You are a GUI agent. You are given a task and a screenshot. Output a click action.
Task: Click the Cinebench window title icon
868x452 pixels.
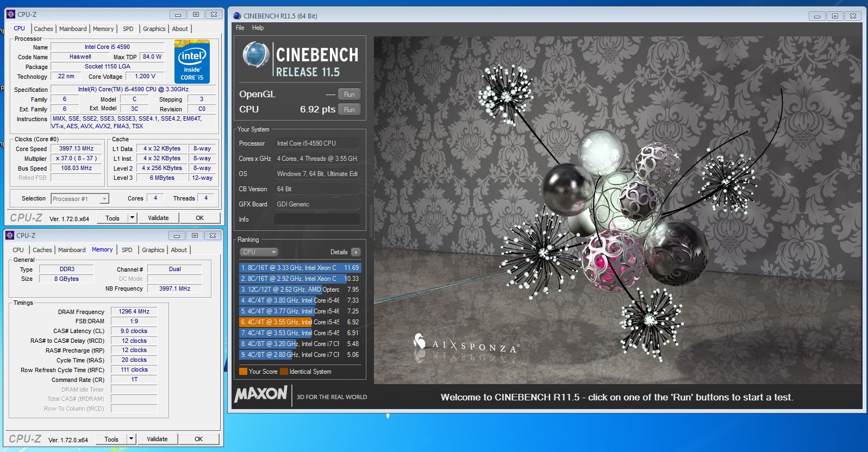coord(237,16)
